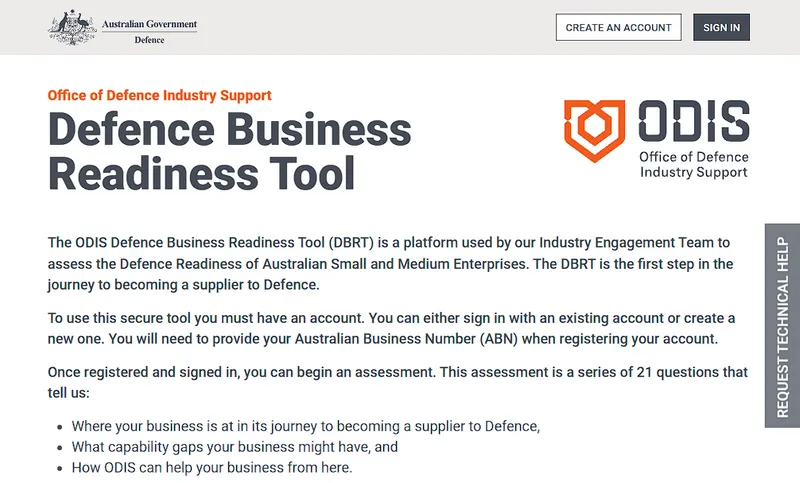Viewport: 800px width, 483px height.
Task: Click bullet 'How ODIS can help your business'
Action: point(212,468)
